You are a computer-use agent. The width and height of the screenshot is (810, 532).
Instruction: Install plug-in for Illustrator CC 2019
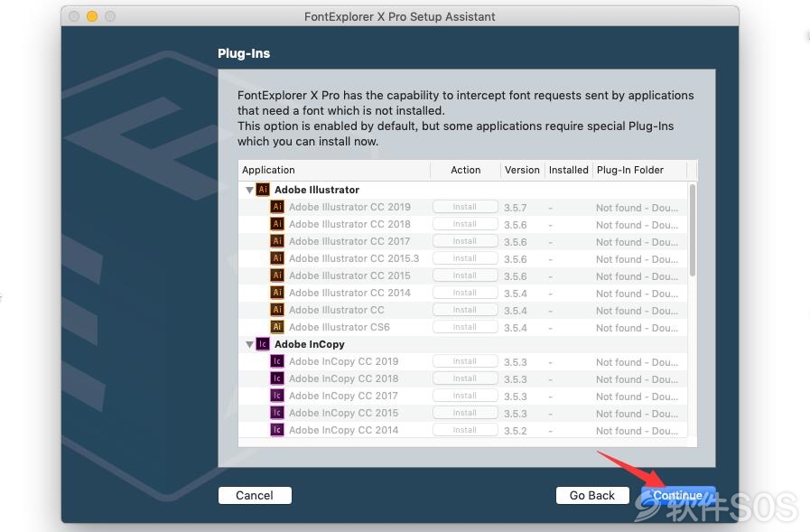(465, 207)
